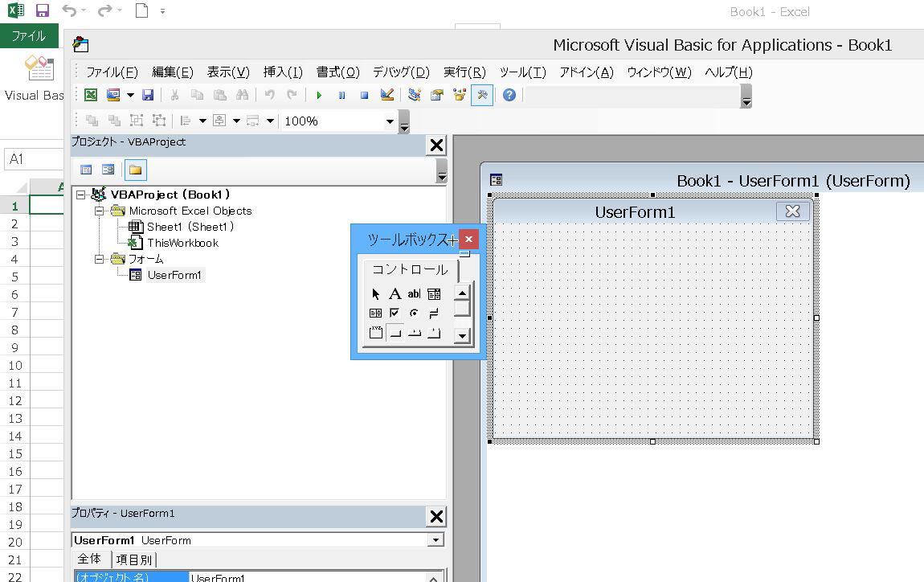Select UserForm1 in project tree

174,276
